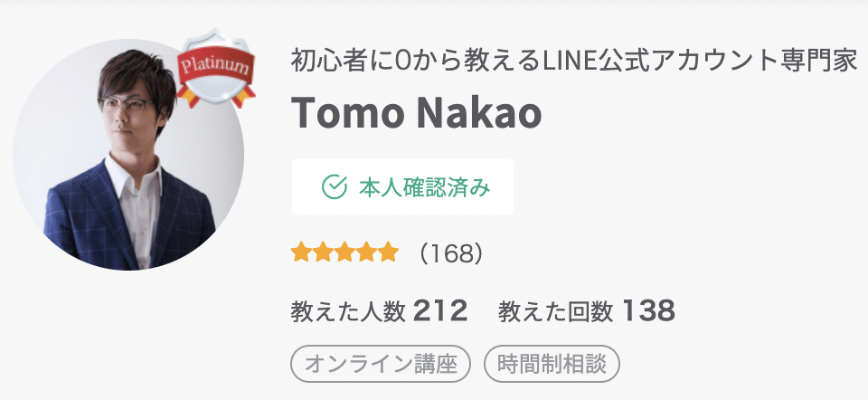Click the first name Tomo
The image size is (868, 400).
(347, 113)
